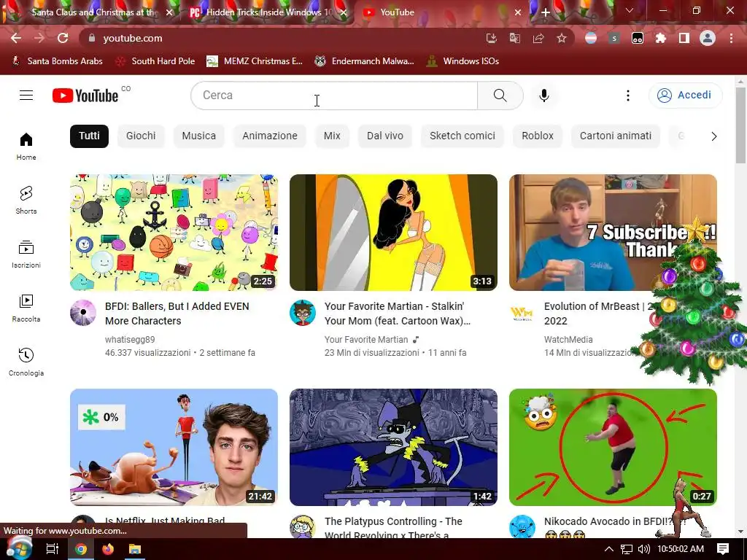The width and height of the screenshot is (747, 560).
Task: Switch to the Santa Claus and Christmas tab
Action: (93, 12)
